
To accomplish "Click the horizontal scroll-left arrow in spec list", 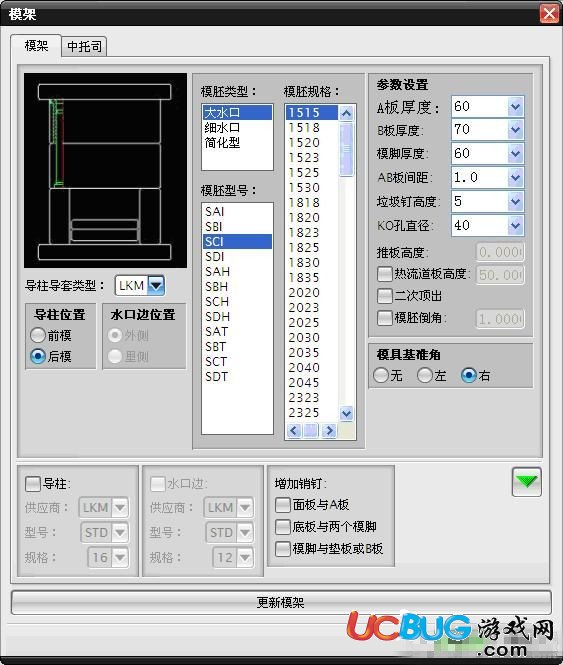I will [x=294, y=430].
